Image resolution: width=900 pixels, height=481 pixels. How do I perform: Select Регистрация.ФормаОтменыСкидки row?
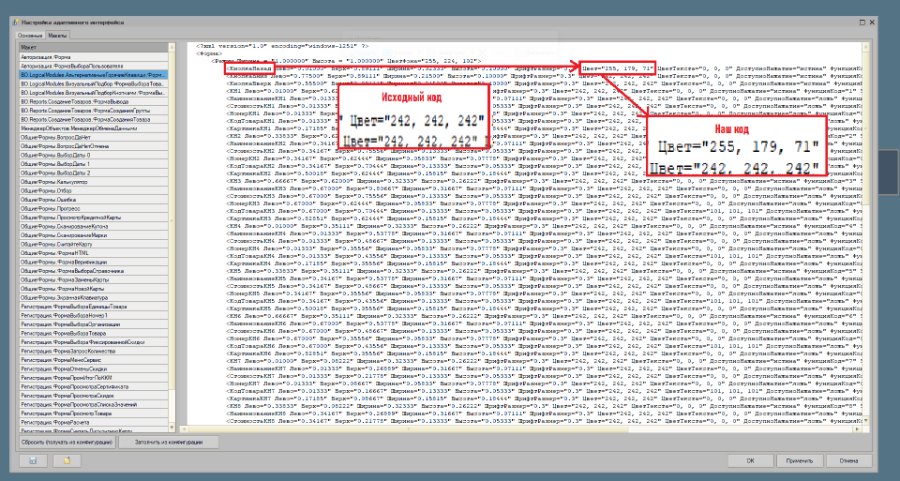94,368
